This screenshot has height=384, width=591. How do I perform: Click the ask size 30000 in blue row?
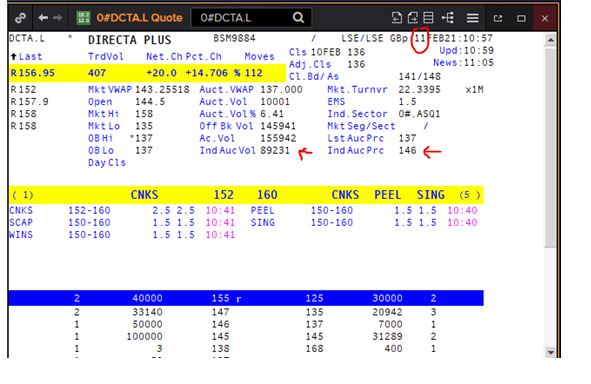coord(387,298)
